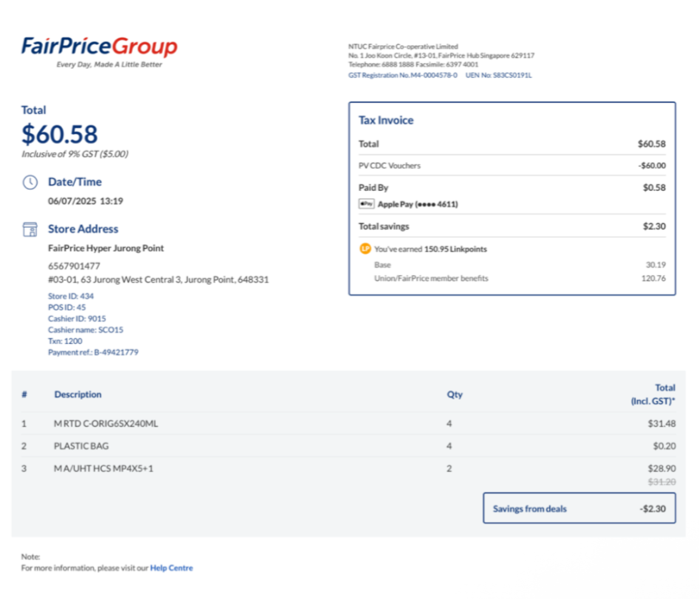Click the Payment ref.: B-49421779 text
The width and height of the screenshot is (700, 599).
(93, 352)
